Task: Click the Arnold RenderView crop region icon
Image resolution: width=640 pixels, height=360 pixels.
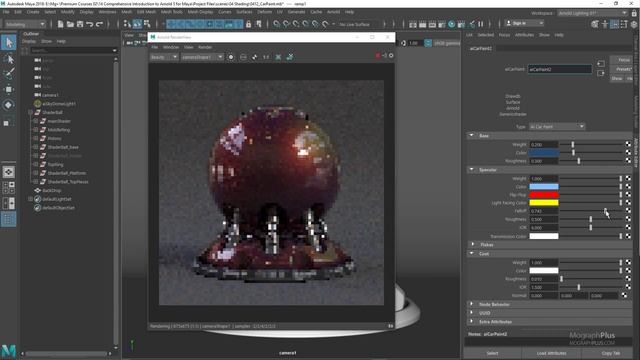Action: pyautogui.click(x=243, y=57)
